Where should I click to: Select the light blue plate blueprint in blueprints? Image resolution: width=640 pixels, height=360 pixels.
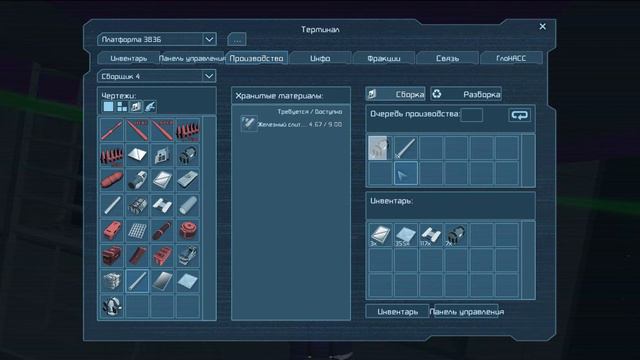(x=188, y=281)
